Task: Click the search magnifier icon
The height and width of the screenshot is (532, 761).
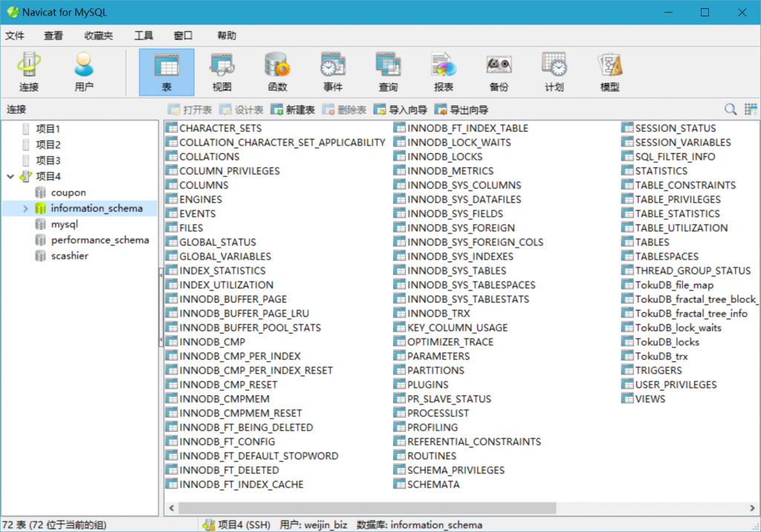Action: pyautogui.click(x=731, y=109)
